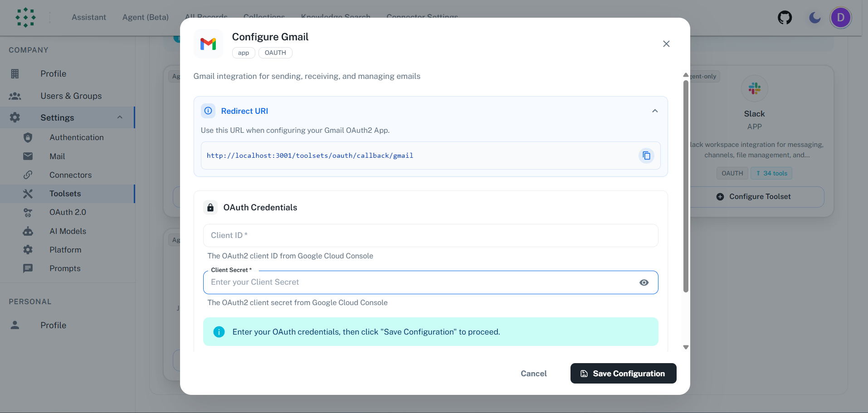Click the Client ID input field
Screen dimensions: 868x413
tap(430, 235)
